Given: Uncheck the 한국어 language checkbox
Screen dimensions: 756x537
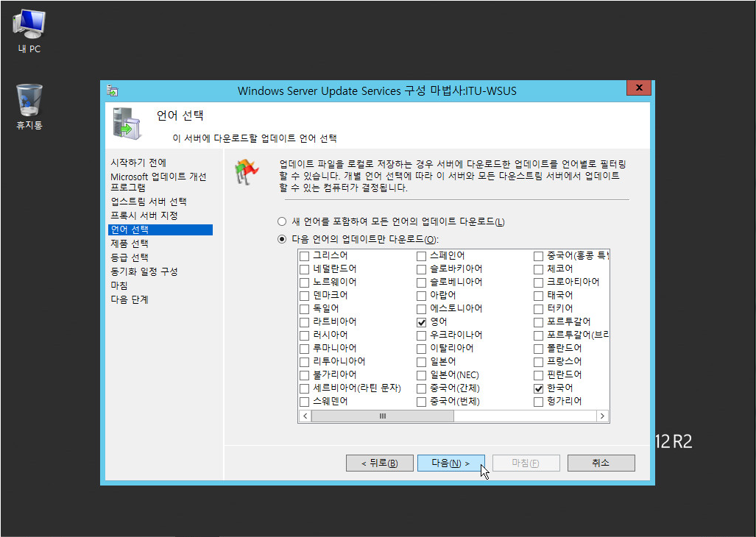Looking at the screenshot, I should coord(540,388).
